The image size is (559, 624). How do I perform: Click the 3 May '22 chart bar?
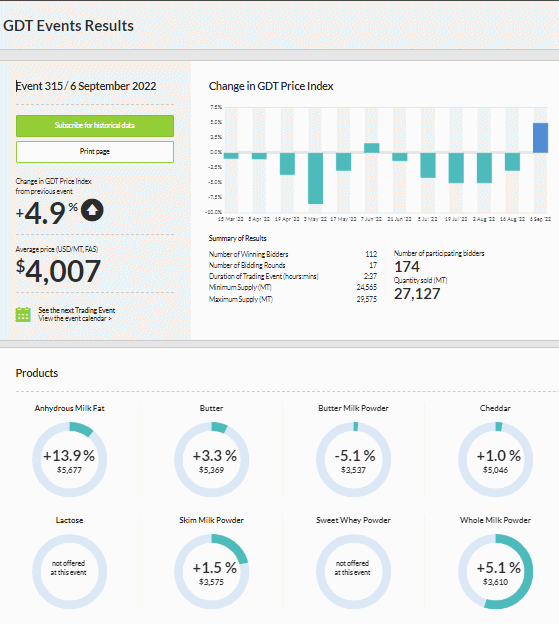pyautogui.click(x=316, y=178)
